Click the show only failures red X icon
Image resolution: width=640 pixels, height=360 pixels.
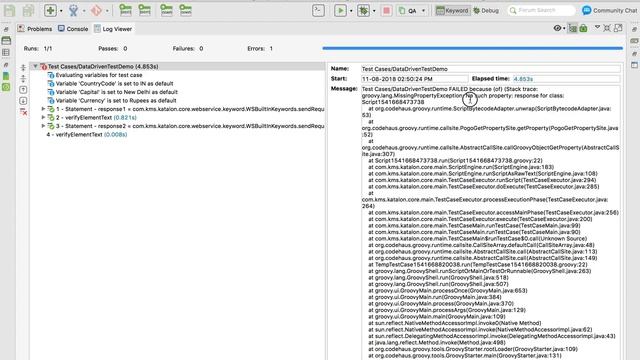(24, 112)
